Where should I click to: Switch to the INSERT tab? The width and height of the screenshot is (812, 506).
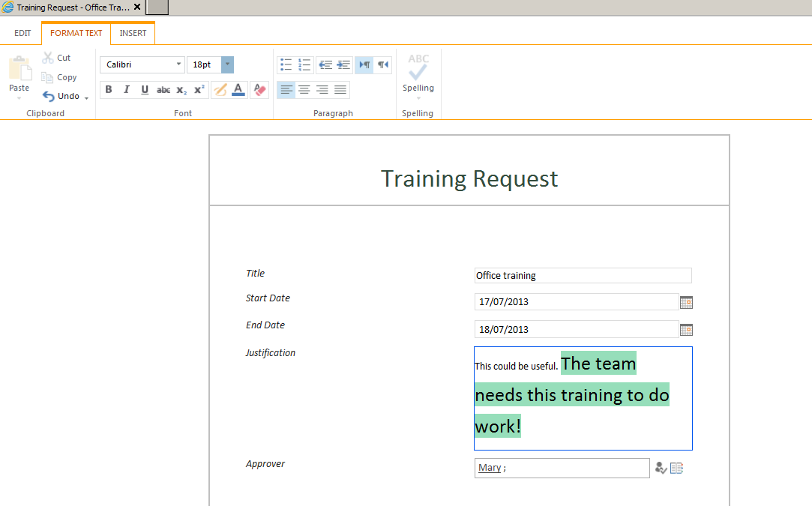point(133,33)
